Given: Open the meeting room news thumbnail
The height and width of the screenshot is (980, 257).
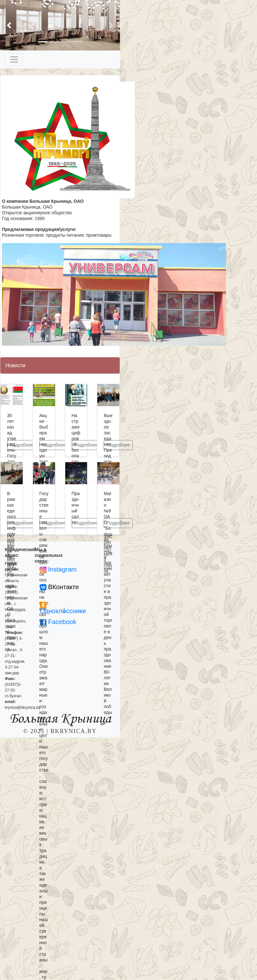Looking at the screenshot, I should [x=12, y=473].
